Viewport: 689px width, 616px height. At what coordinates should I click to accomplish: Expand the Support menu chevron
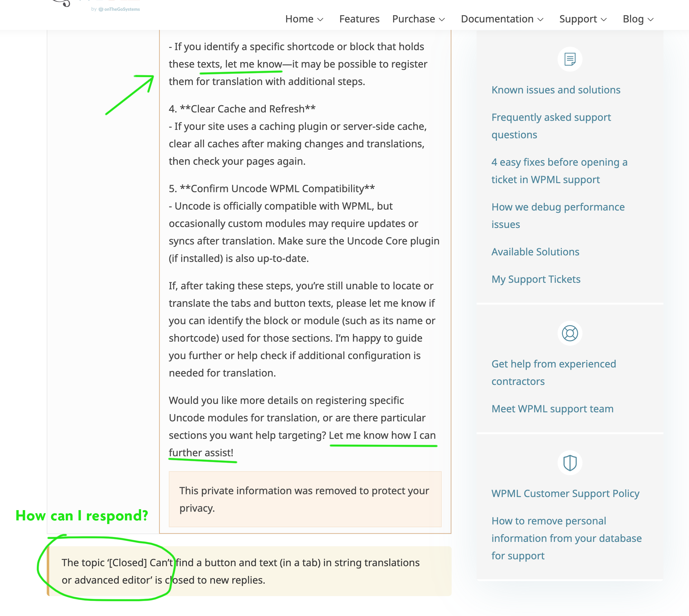(x=604, y=20)
